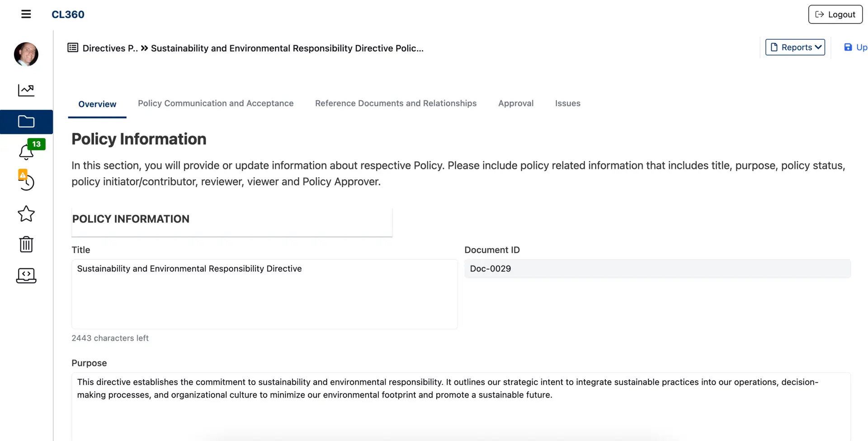Open Policy Communication and Acceptance tab
Image resolution: width=868 pixels, height=441 pixels.
[216, 103]
